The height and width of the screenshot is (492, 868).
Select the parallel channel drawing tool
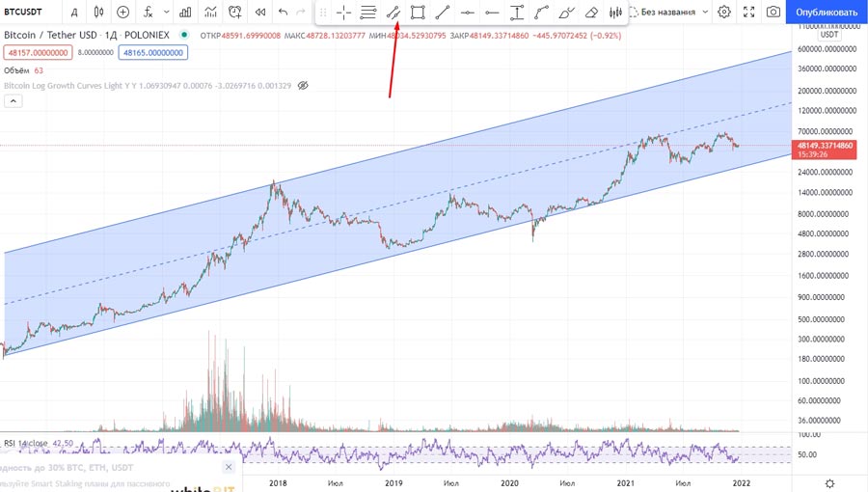pyautogui.click(x=393, y=13)
